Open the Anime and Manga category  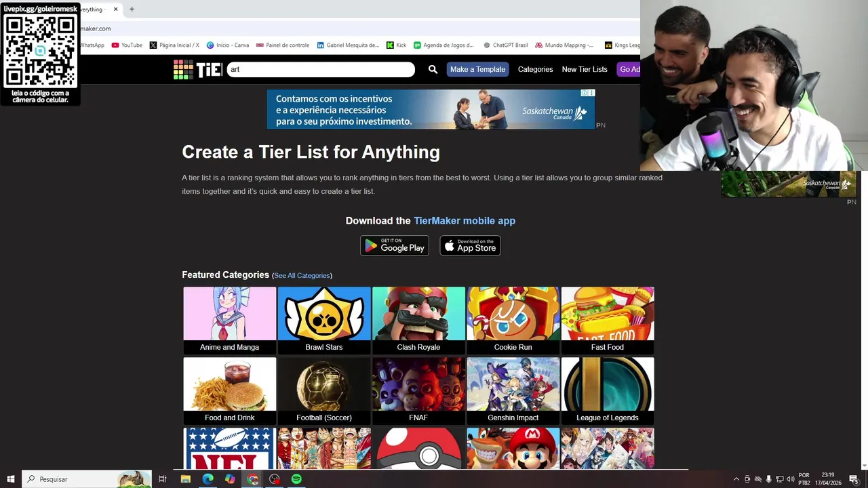pyautogui.click(x=230, y=321)
